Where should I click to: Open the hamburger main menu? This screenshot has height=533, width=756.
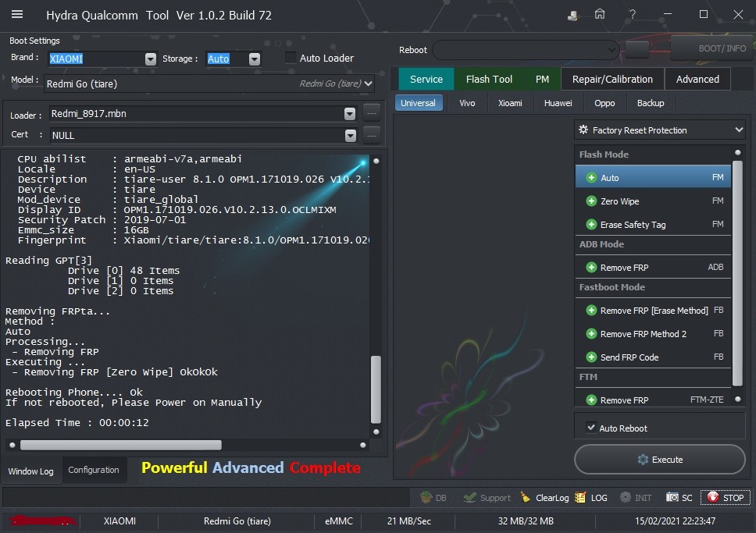[x=17, y=15]
